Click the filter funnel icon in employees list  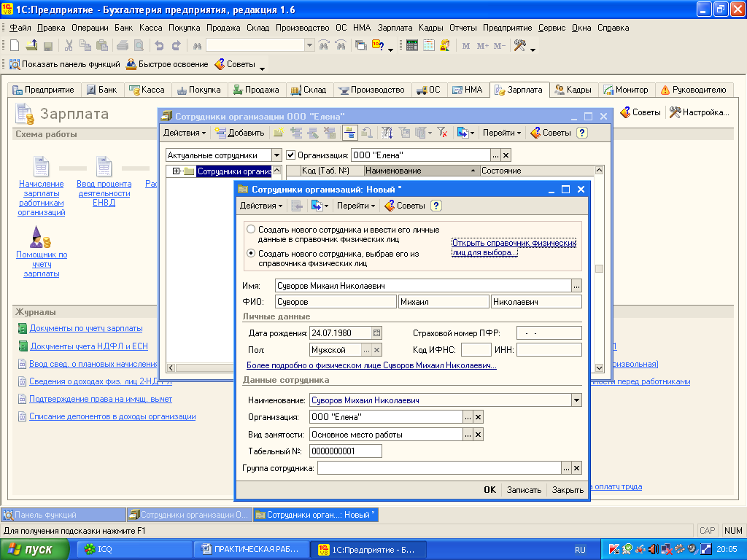tap(387, 133)
